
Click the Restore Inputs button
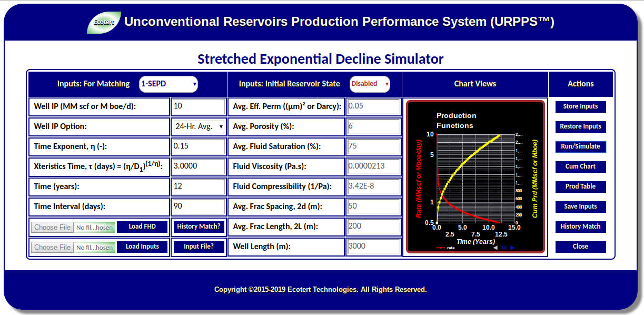(580, 126)
